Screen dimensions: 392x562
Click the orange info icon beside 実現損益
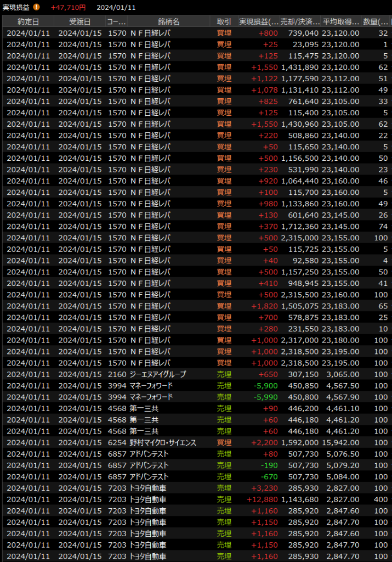(x=37, y=7)
